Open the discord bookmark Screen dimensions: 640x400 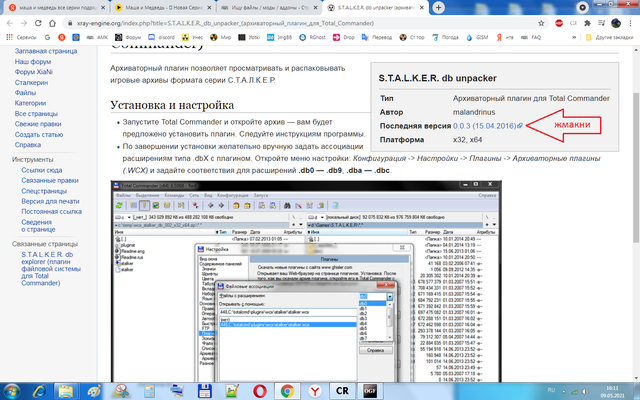point(161,37)
